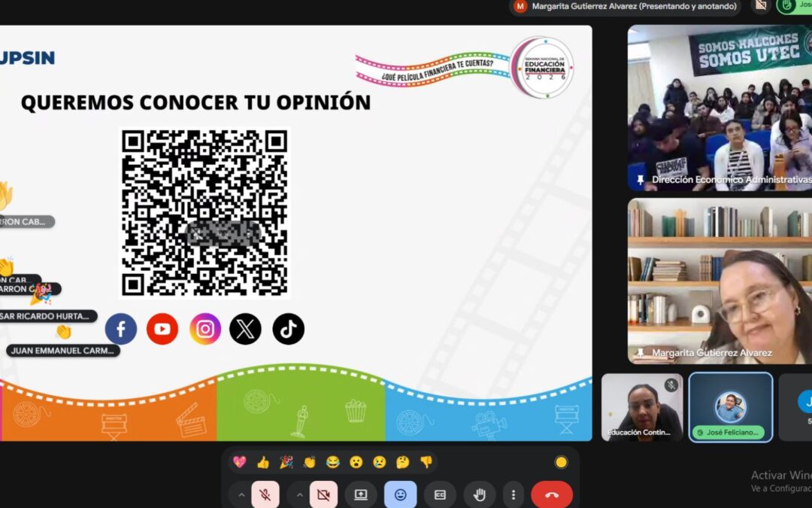Click the muted mic indicator on Educación Contin tile
The width and height of the screenshot is (812, 508).
click(671, 385)
